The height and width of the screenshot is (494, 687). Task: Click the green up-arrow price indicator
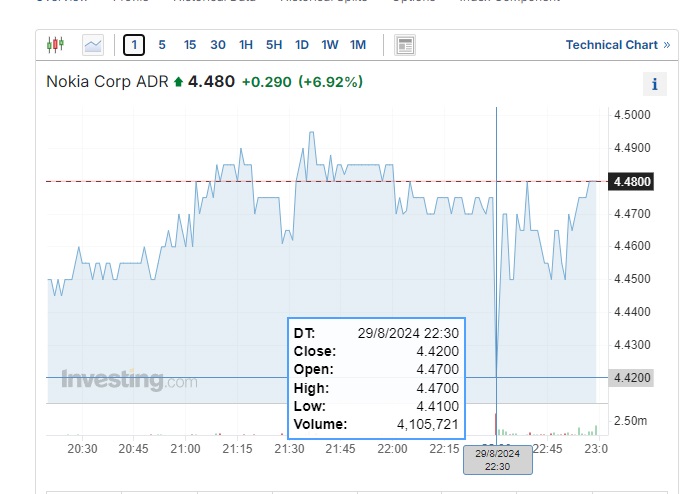coord(179,82)
